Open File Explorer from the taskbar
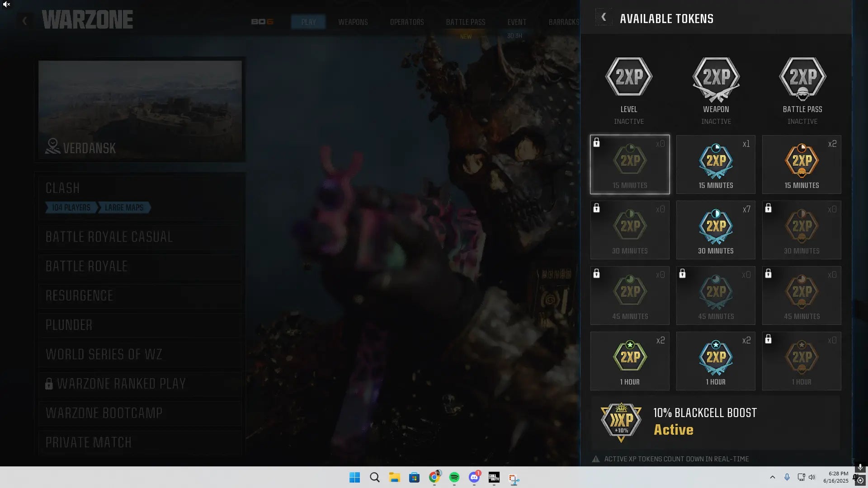Image resolution: width=868 pixels, height=488 pixels. point(394,477)
